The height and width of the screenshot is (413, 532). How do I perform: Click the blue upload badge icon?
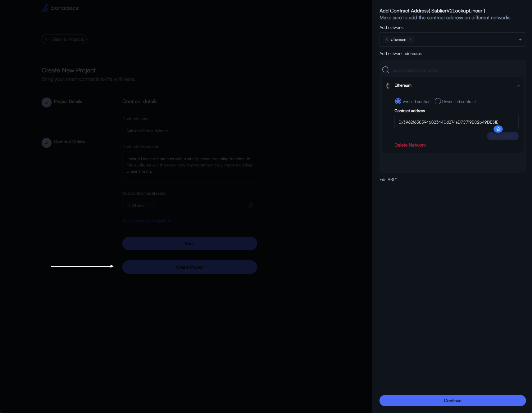[x=498, y=129]
